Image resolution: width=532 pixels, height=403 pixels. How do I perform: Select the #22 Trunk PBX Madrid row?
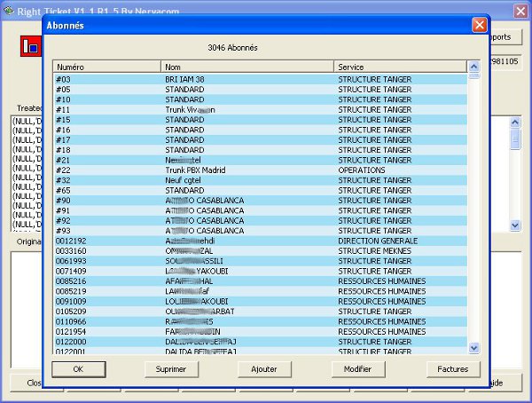pos(259,170)
